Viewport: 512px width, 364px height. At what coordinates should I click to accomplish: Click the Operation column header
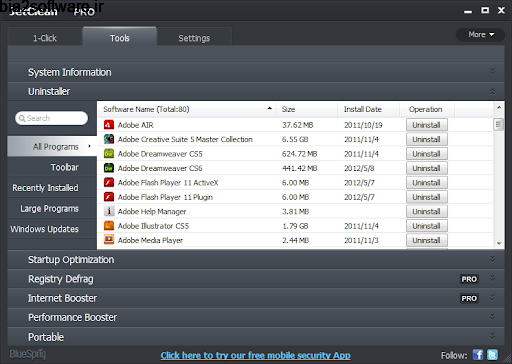pos(427,109)
